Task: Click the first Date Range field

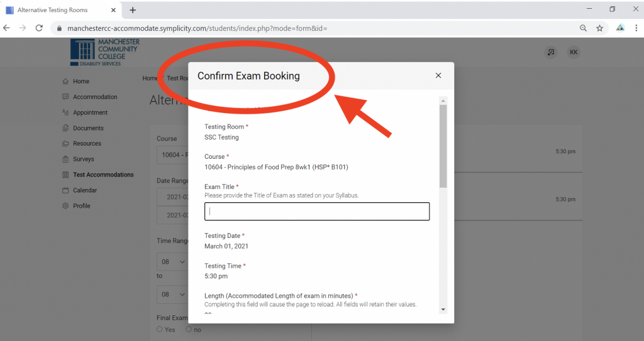Action: 172,197
